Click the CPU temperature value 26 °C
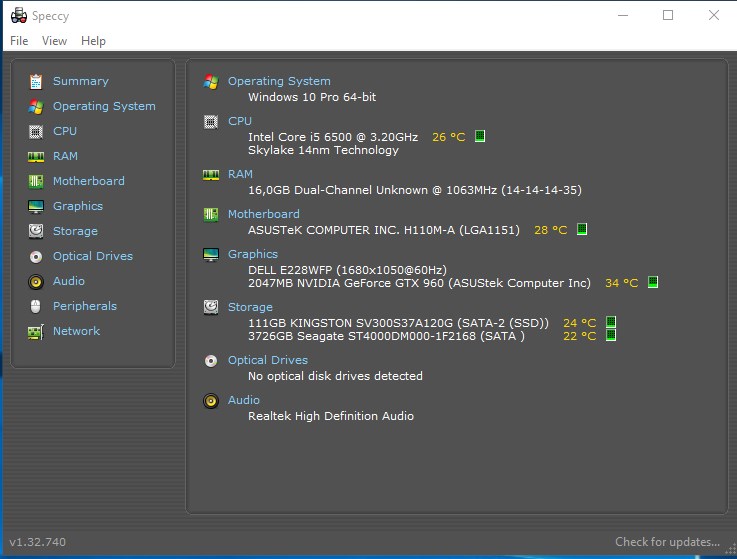The width and height of the screenshot is (737, 559). 448,137
